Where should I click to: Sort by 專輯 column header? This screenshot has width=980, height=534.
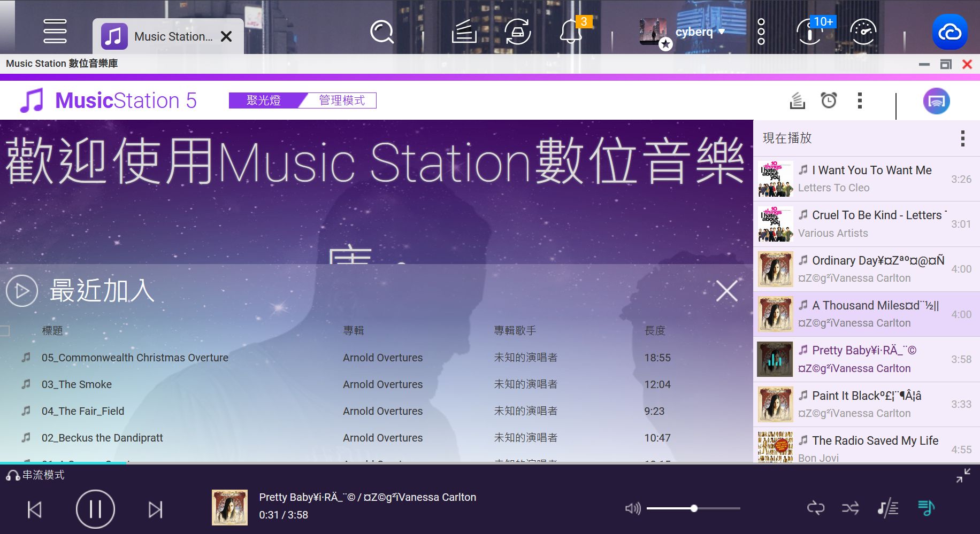pos(354,331)
